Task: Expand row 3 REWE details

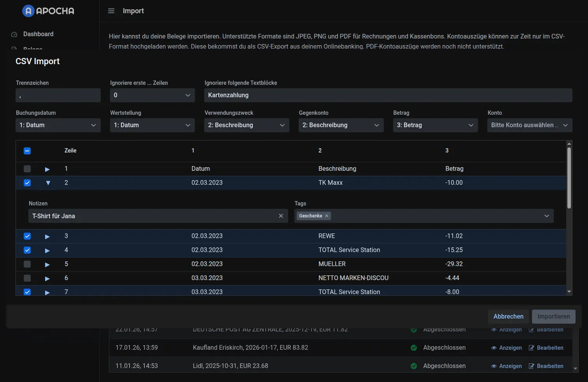Action: [x=47, y=237]
